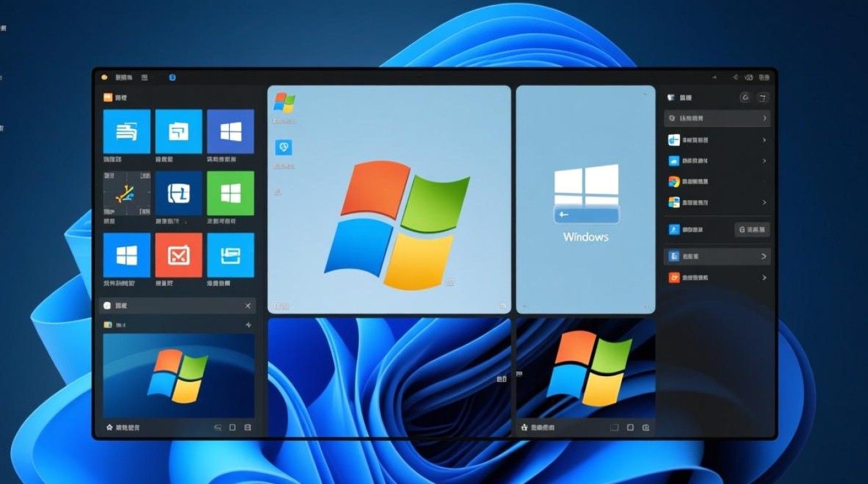Expand the topmost sidebar row via its chevron
The height and width of the screenshot is (484, 868).
click(x=765, y=118)
